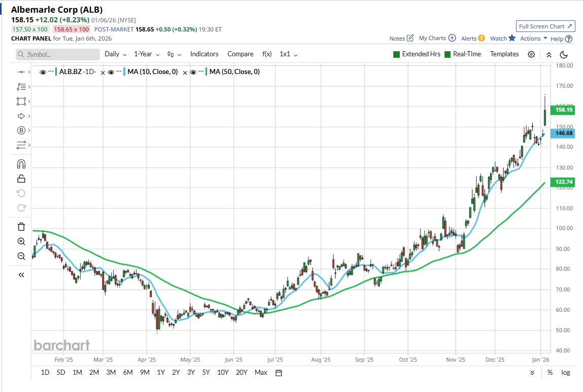Open the Daily interval dropdown
This screenshot has height=392, width=583.
click(115, 54)
